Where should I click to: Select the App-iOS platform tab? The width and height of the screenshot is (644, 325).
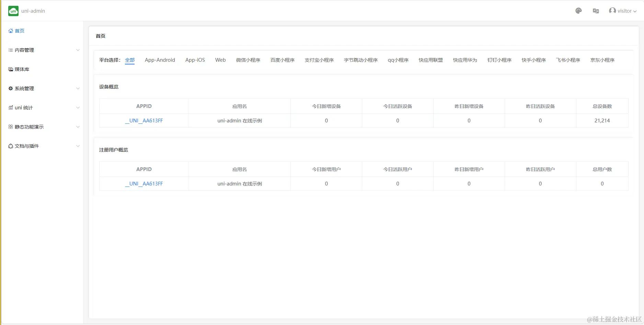tap(195, 60)
